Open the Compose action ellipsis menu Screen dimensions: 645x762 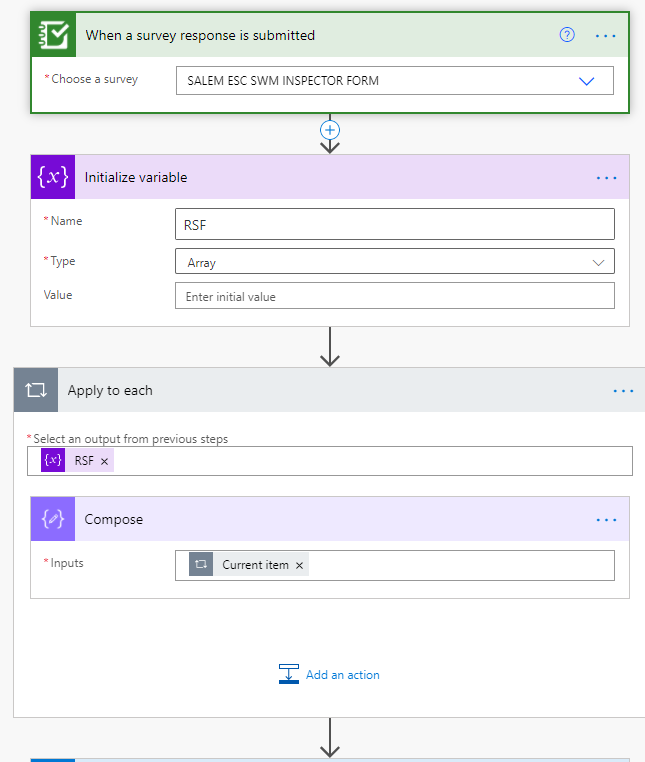(606, 520)
